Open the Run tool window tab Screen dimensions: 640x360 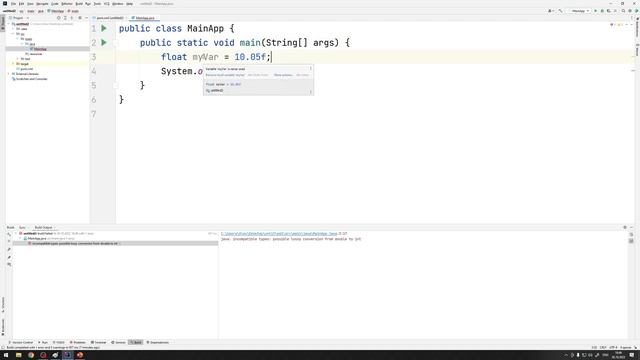43,342
